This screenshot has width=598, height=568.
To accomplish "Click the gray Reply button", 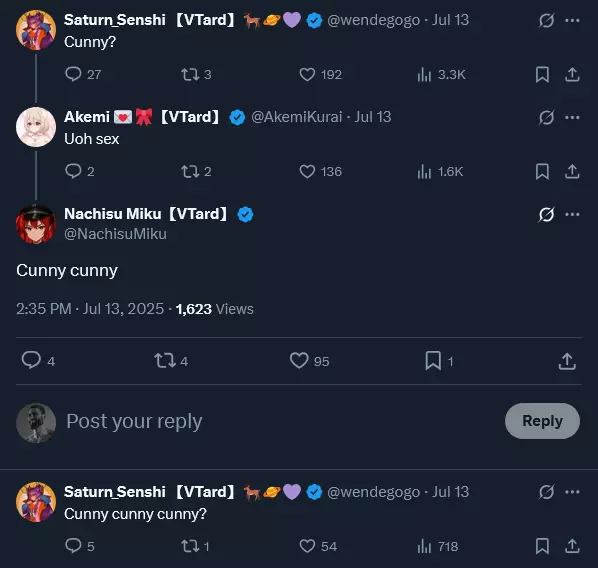I will (x=542, y=421).
